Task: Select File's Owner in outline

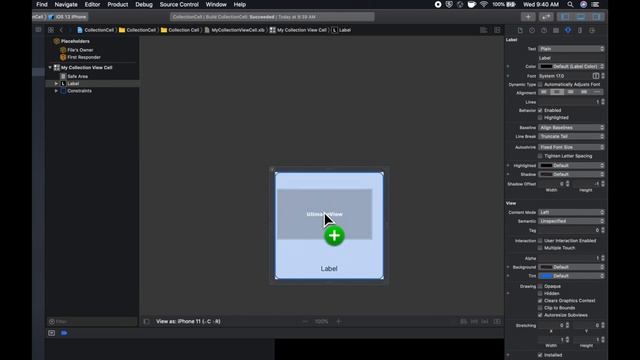Action: 77,50
